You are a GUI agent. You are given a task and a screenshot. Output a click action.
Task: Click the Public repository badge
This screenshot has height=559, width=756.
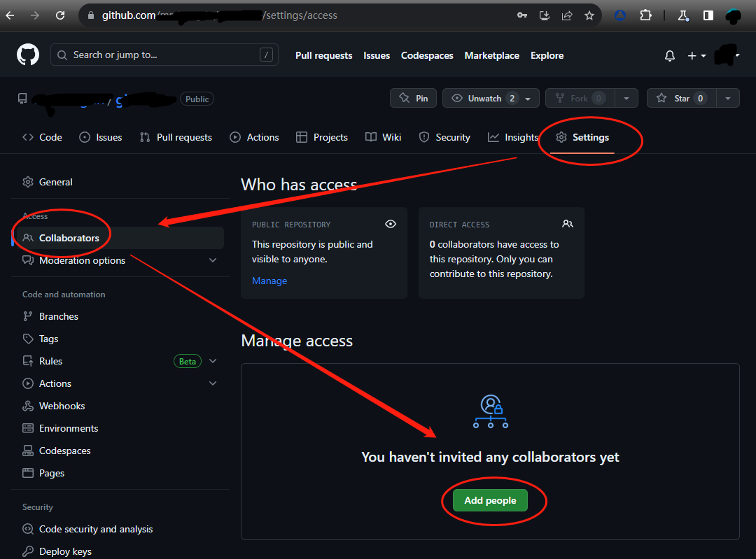tap(197, 99)
